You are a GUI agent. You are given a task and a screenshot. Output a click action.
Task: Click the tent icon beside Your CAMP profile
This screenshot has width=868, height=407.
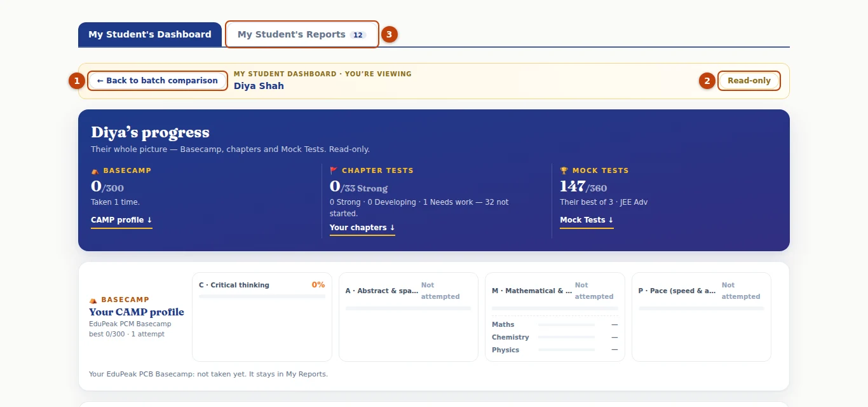coord(93,300)
